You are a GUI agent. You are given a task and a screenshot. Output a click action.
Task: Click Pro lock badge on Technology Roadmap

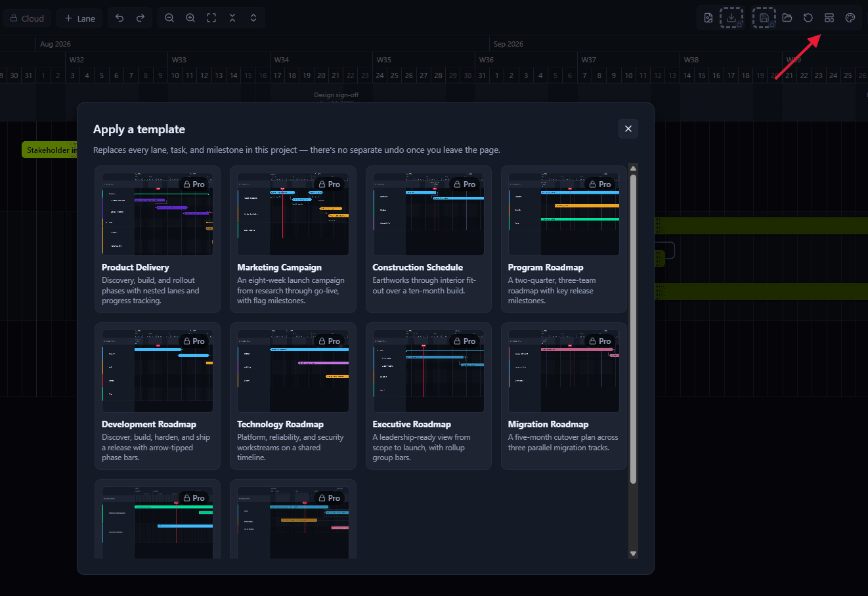pyautogui.click(x=330, y=341)
